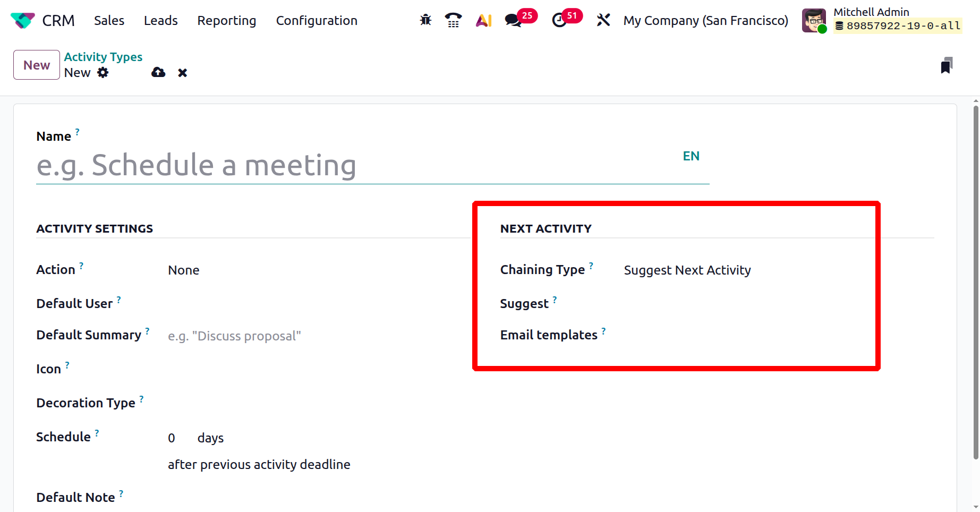Open the chat messages icon

(x=513, y=20)
